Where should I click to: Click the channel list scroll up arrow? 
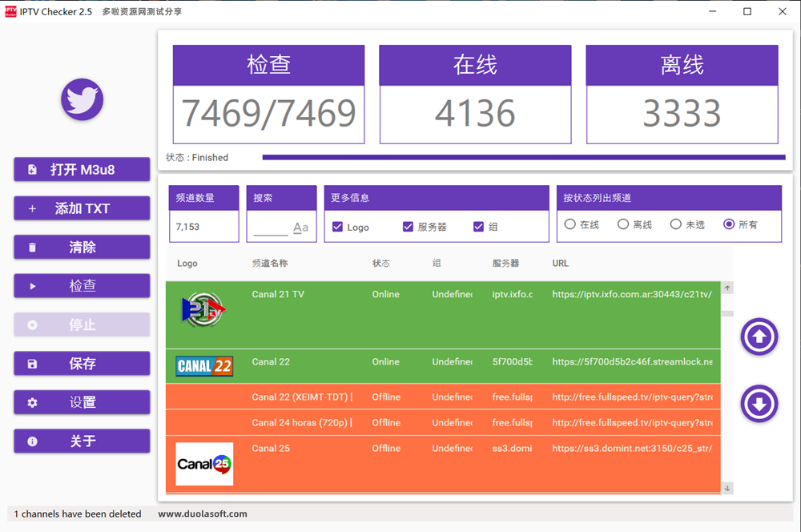click(727, 288)
